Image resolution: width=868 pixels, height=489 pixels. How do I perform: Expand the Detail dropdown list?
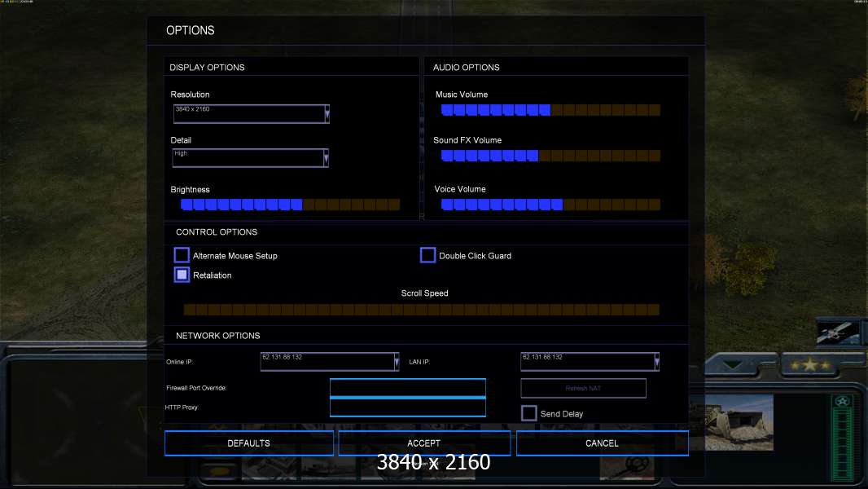tap(326, 158)
